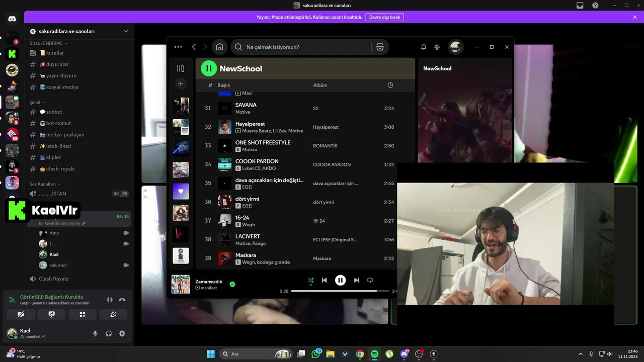Toggle Spotify repeat

click(370, 280)
